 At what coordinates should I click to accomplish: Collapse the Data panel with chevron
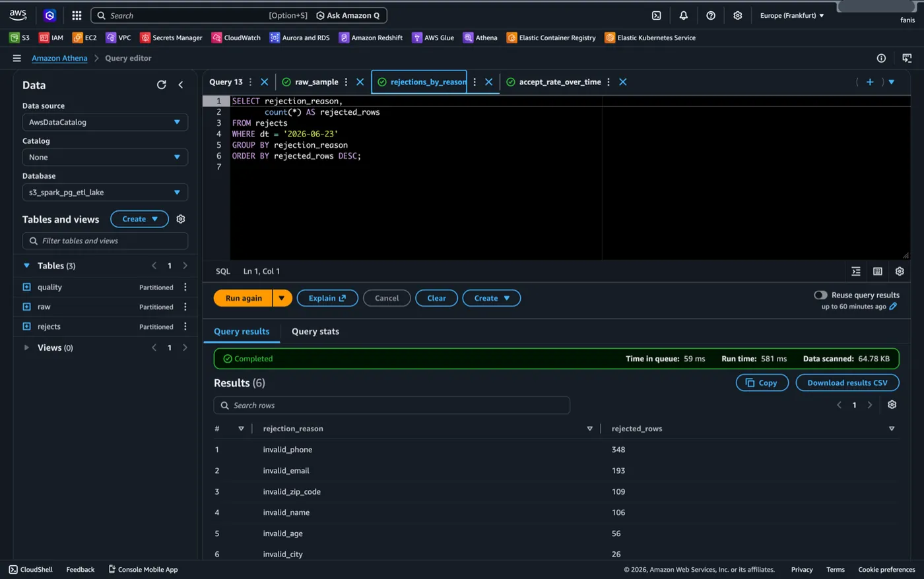(181, 84)
